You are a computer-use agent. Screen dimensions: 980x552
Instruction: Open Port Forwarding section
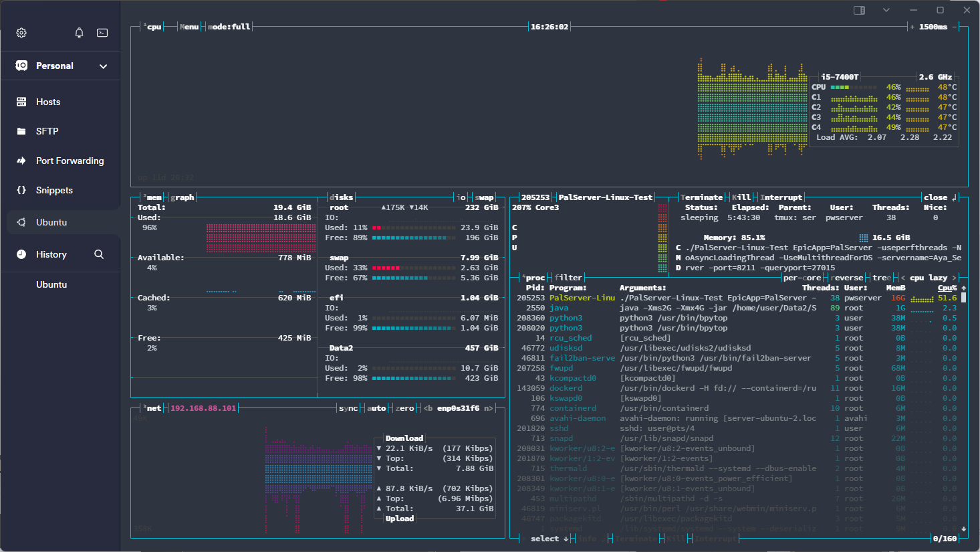60,161
